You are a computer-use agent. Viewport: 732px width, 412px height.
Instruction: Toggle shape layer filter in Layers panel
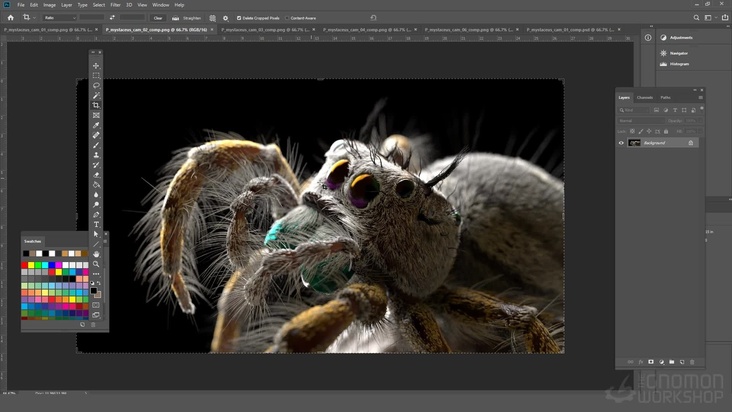684,110
